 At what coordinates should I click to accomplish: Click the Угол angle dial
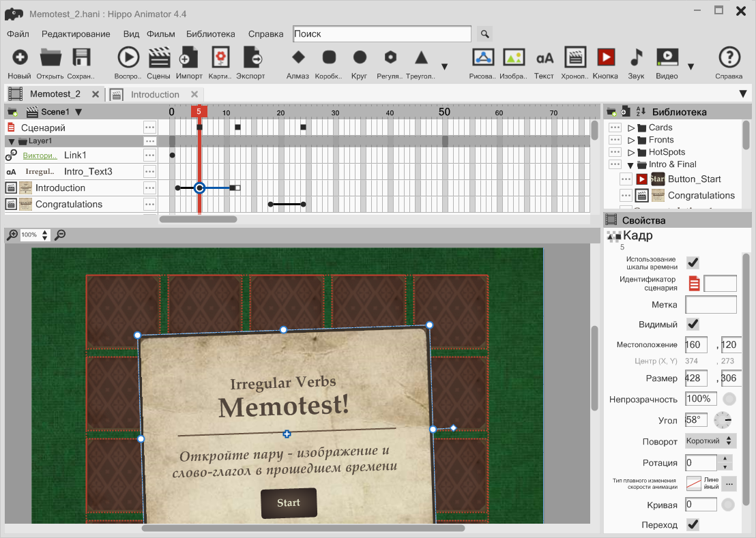pos(723,420)
